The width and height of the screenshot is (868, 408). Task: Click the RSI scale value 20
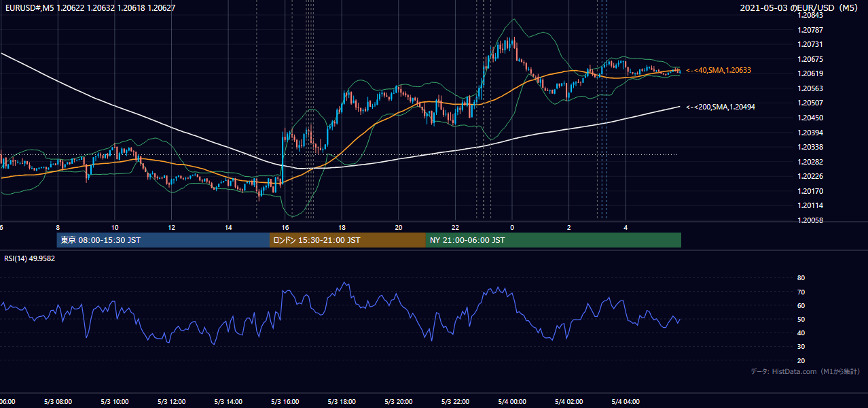pyautogui.click(x=801, y=360)
